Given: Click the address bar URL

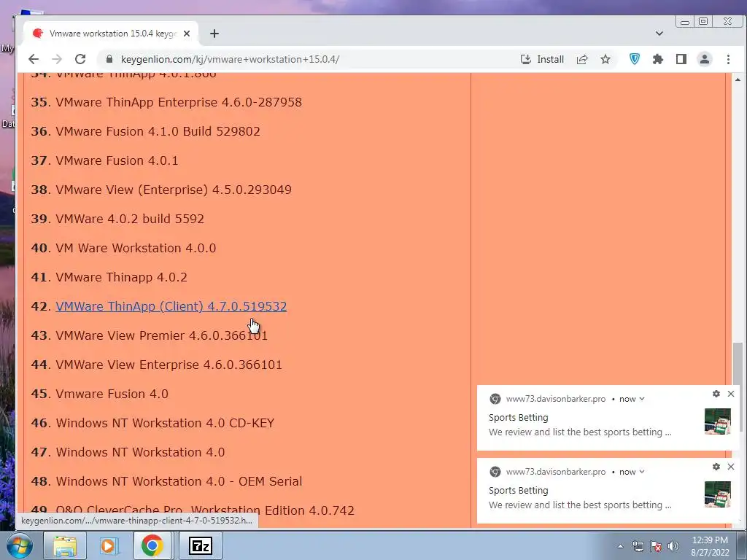Looking at the screenshot, I should (x=230, y=59).
